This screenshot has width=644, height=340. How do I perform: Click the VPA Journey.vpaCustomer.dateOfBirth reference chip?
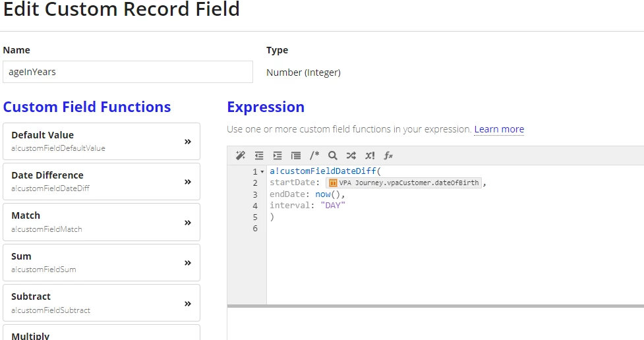click(x=403, y=183)
